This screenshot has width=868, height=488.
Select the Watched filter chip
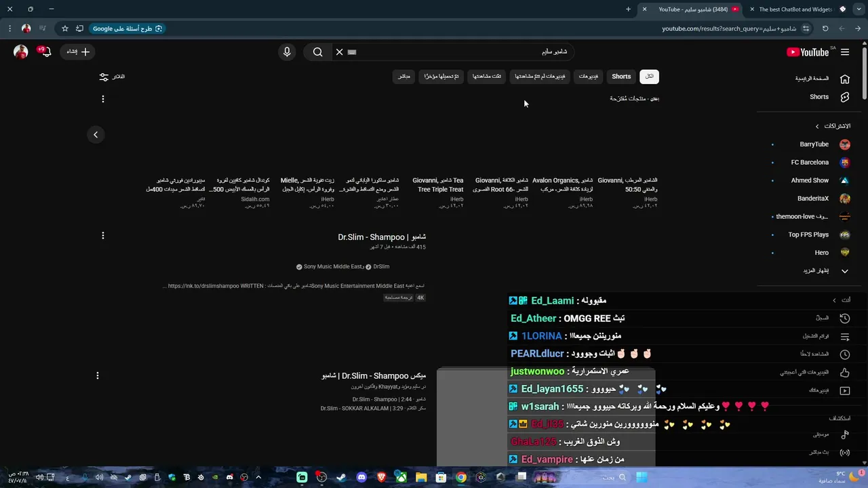(487, 77)
